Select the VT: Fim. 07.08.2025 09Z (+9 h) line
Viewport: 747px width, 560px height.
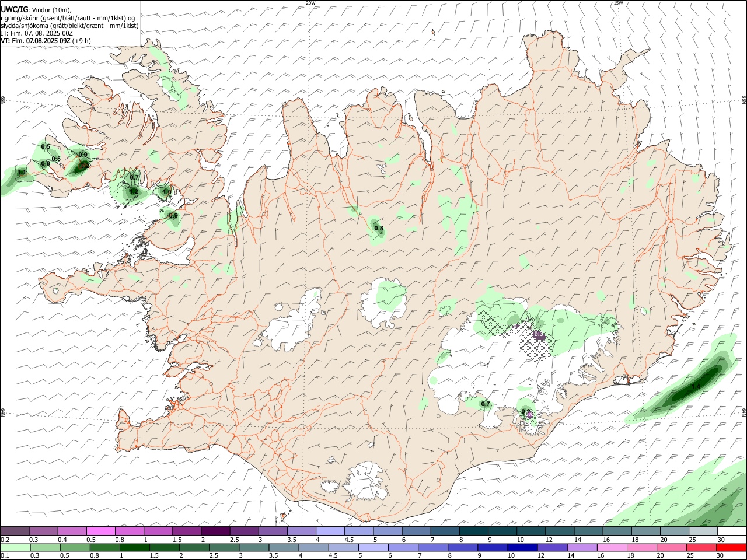point(46,41)
